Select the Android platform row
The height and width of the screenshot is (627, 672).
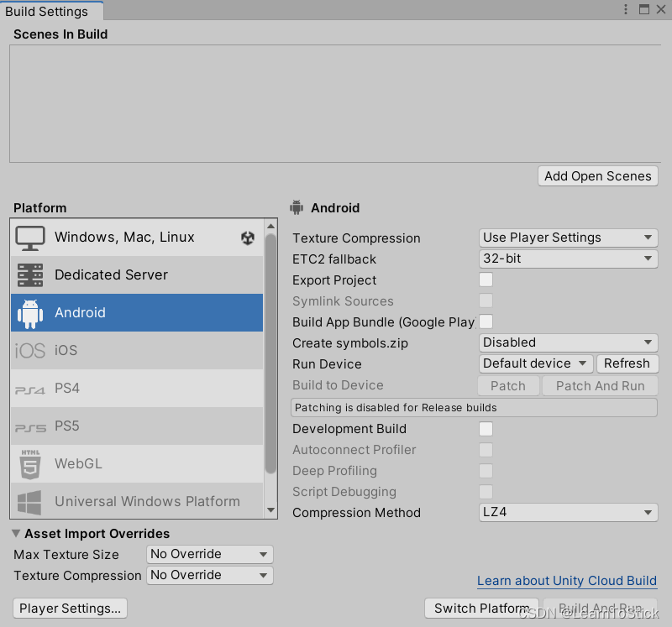[x=137, y=312]
